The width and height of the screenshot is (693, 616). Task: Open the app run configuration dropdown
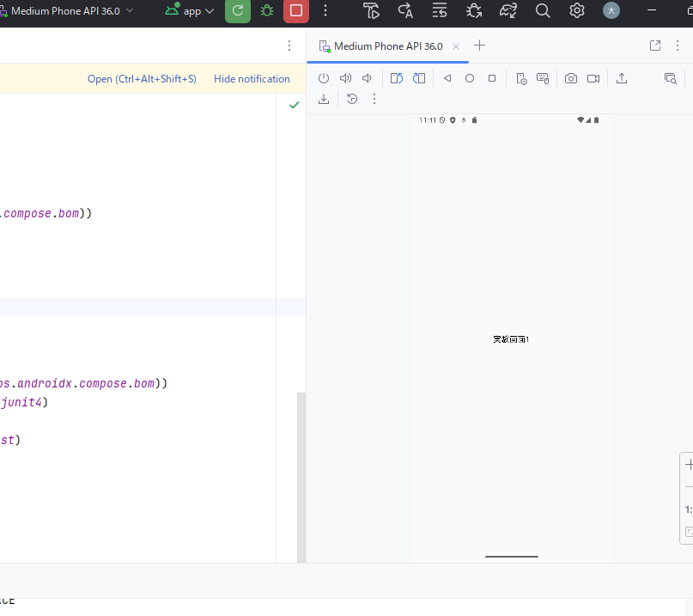(x=190, y=11)
